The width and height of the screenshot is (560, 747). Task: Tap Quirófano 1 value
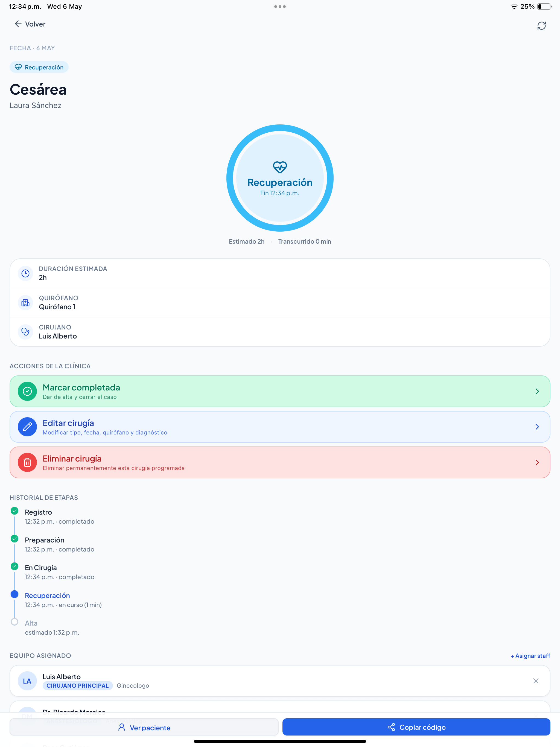tap(57, 307)
